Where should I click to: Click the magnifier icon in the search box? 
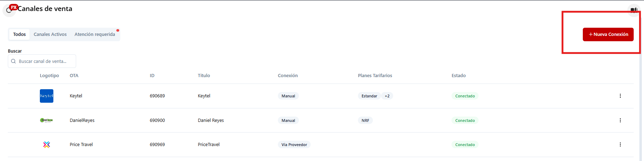coord(14,61)
